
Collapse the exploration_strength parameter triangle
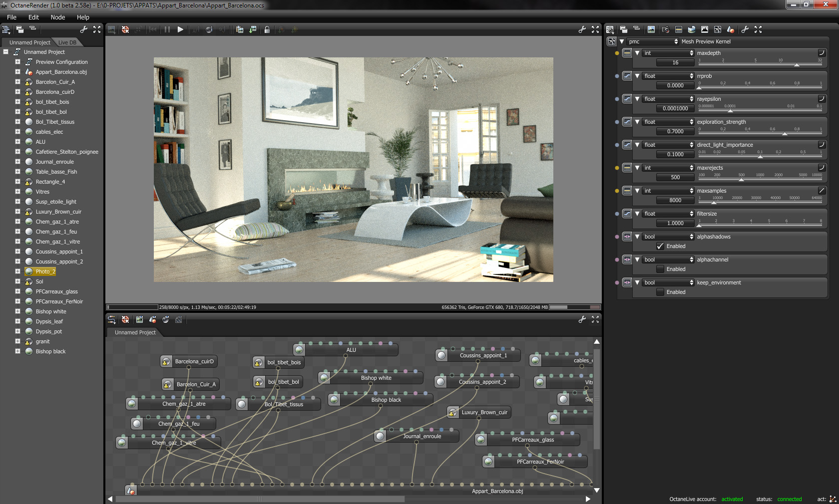click(x=637, y=122)
